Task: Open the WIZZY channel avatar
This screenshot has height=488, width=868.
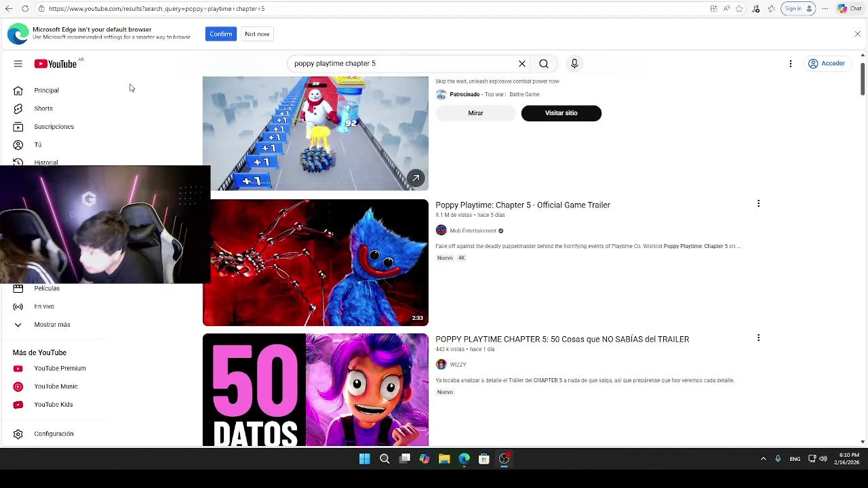Action: coord(441,365)
